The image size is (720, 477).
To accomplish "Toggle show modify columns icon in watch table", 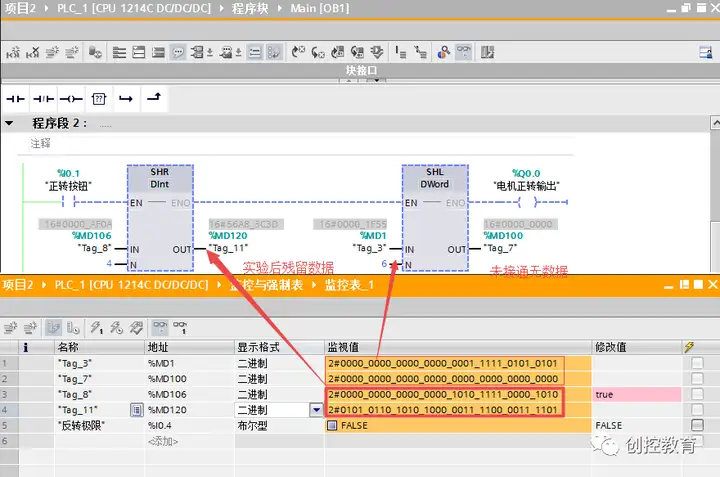I will [x=53, y=328].
